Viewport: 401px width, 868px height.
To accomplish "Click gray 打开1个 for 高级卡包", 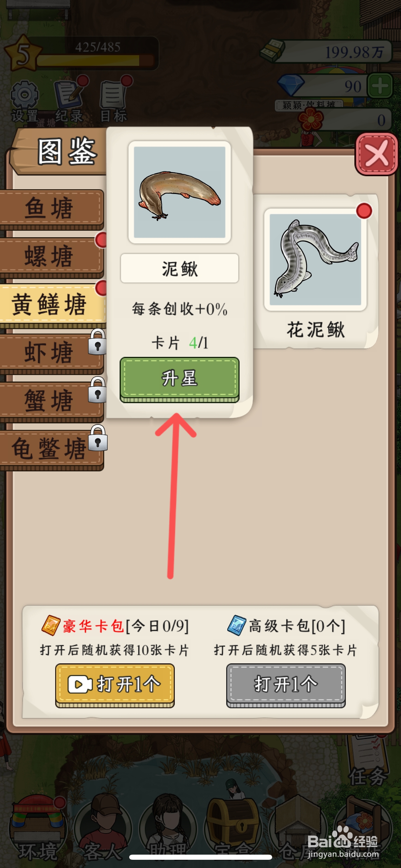I will click(286, 685).
